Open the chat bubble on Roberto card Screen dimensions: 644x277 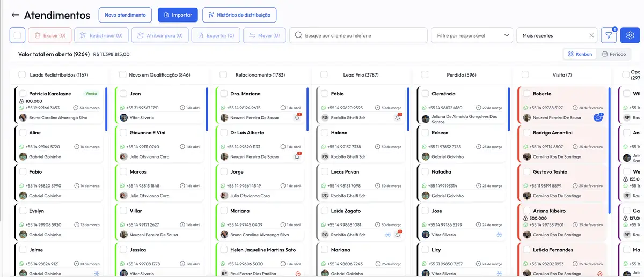coord(598,117)
